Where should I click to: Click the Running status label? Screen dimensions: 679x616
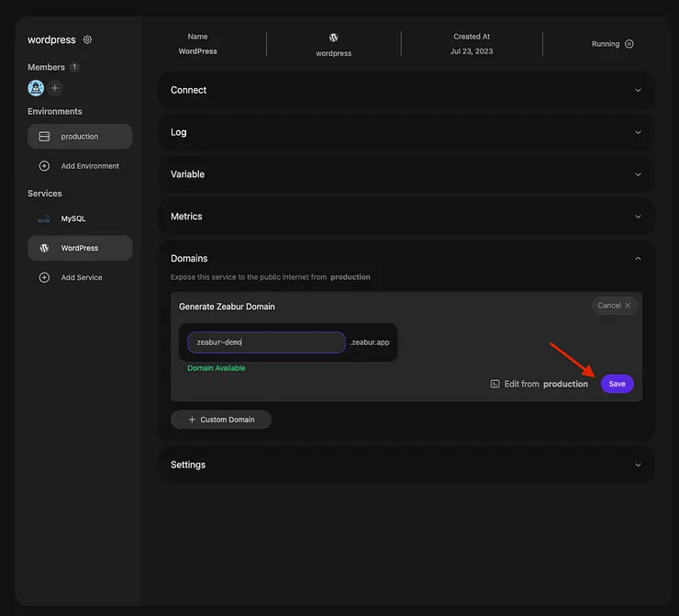pyautogui.click(x=606, y=44)
